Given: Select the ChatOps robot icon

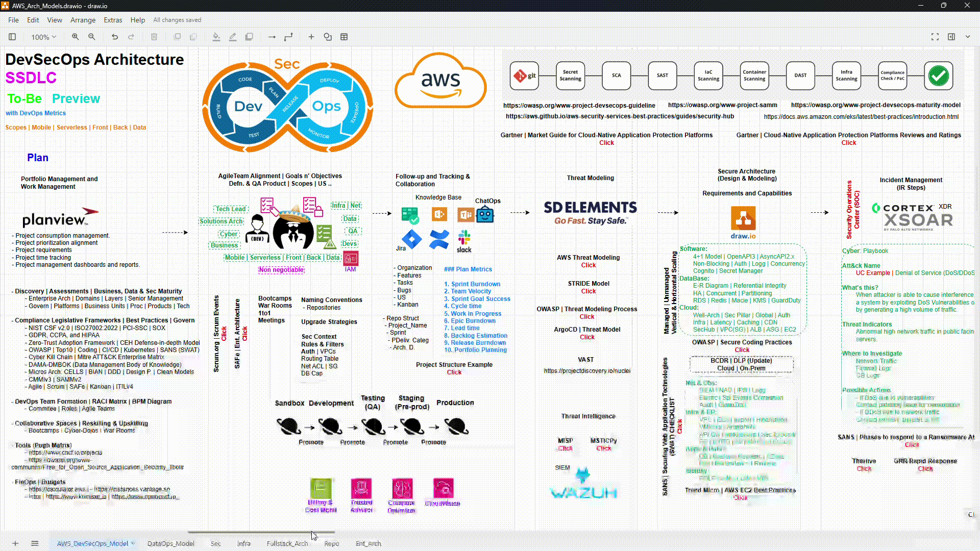Looking at the screenshot, I should tap(485, 214).
